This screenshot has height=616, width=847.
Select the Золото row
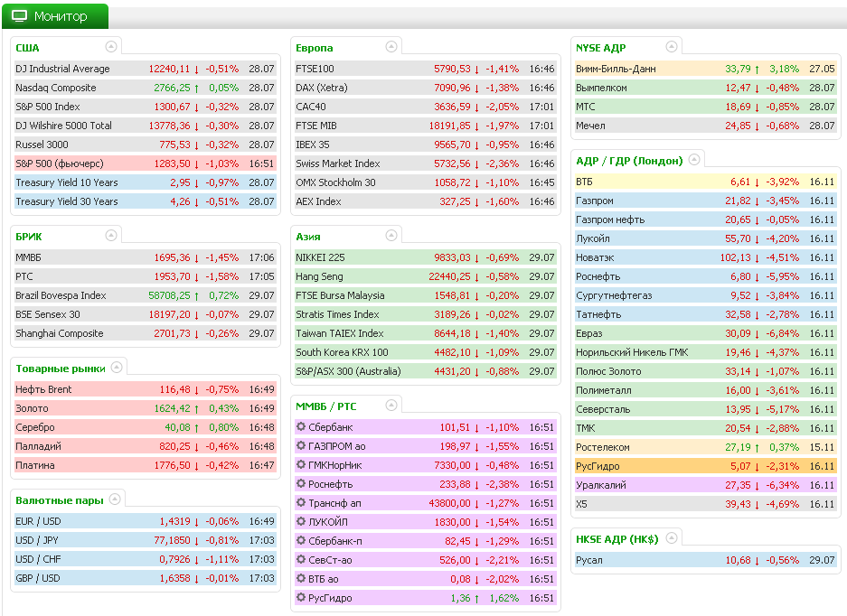point(146,408)
